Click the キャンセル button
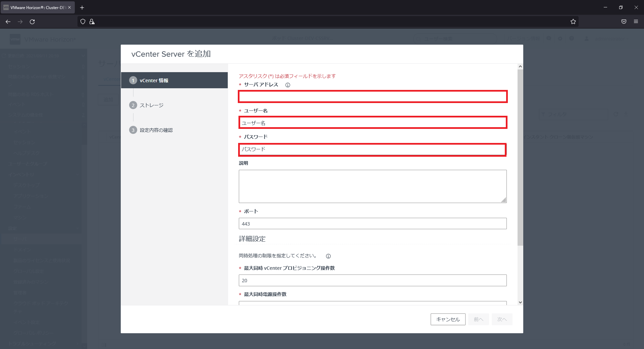 click(x=447, y=319)
